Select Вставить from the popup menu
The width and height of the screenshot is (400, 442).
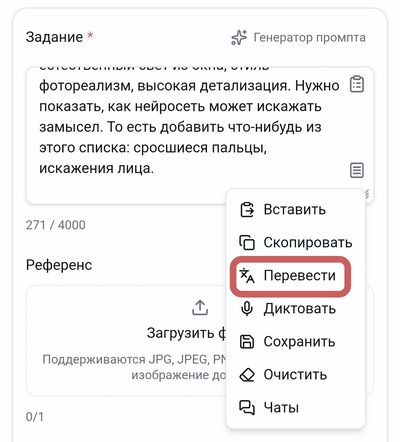coord(295,210)
